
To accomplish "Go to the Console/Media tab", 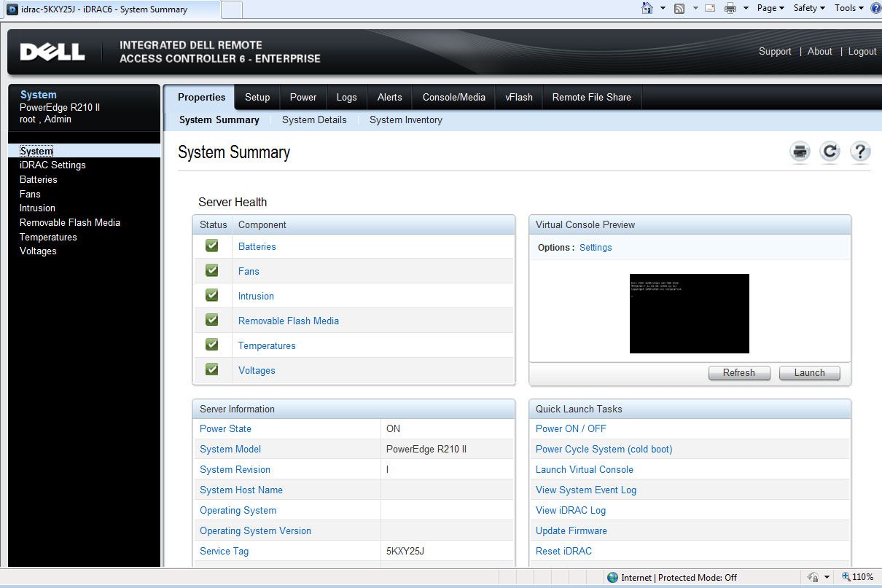I will coord(454,97).
